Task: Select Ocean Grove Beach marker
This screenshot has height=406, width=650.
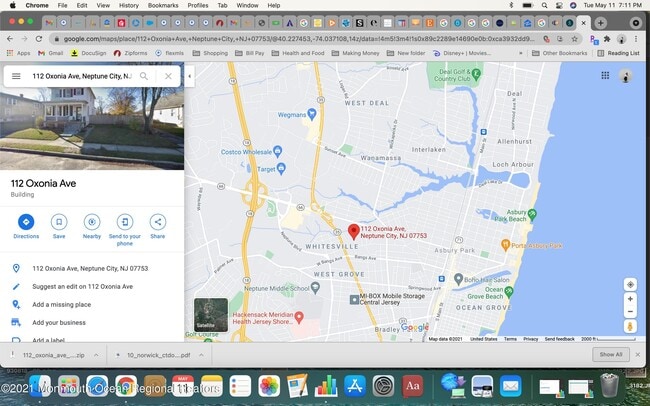Action: [509, 292]
